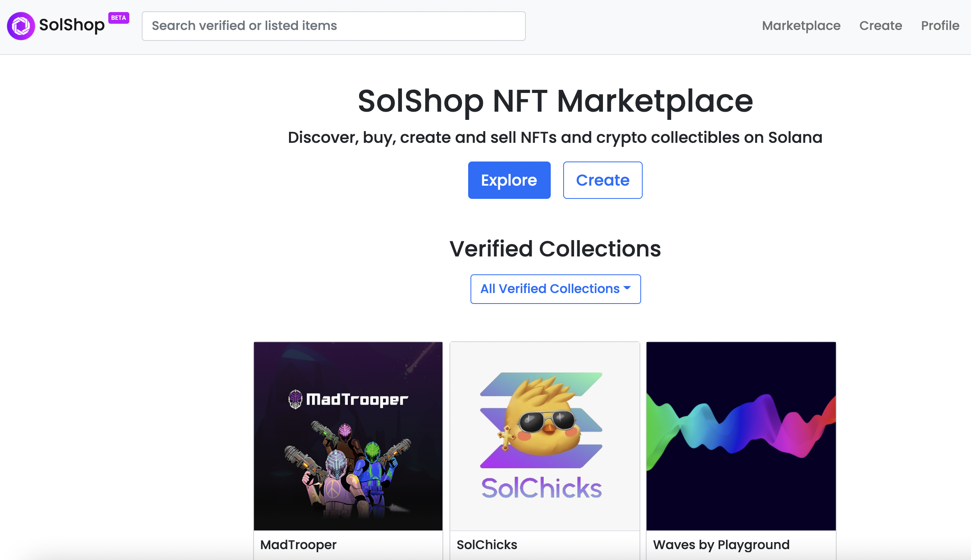Open the Profile navigation link

940,26
